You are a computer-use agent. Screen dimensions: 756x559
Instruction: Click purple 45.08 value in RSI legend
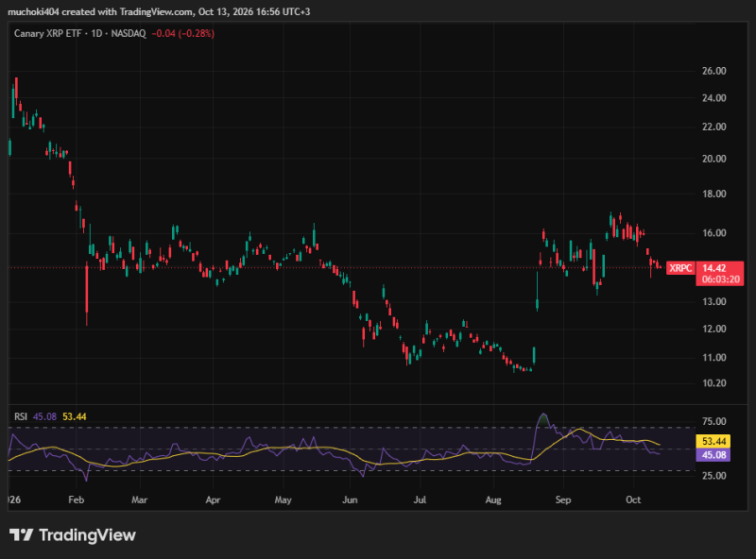coord(44,416)
